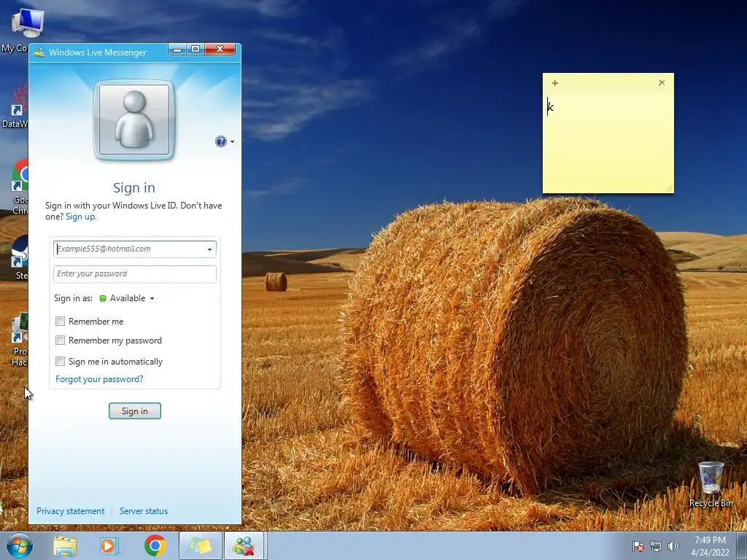Delete the sticky note with X icon

[x=662, y=83]
